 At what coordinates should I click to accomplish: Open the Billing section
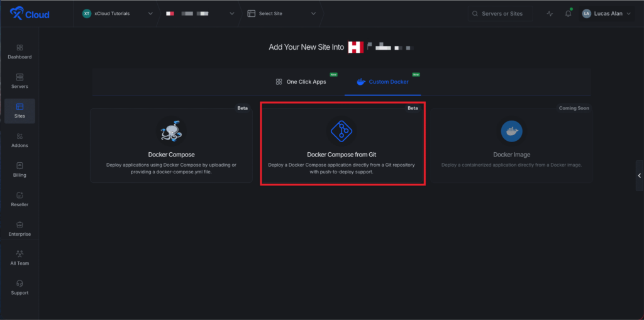coord(19,170)
